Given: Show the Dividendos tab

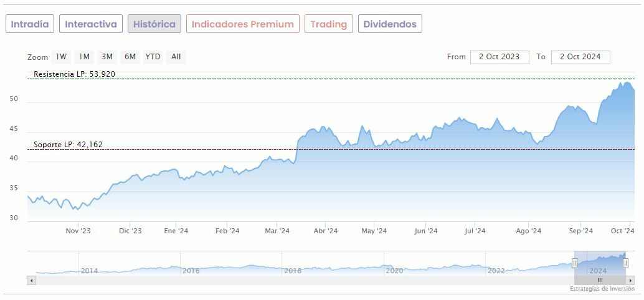Looking at the screenshot, I should pos(390,24).
